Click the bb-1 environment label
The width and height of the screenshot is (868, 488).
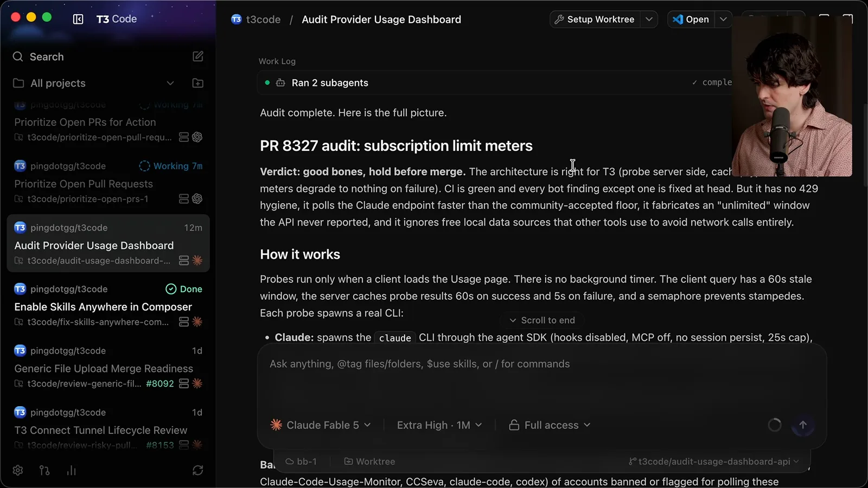(301, 461)
